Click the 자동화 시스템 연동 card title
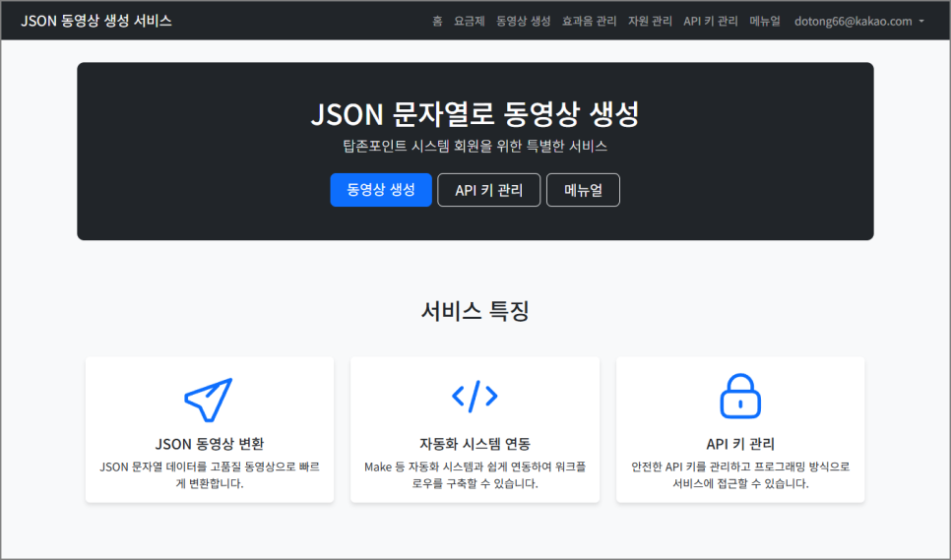 pyautogui.click(x=475, y=444)
